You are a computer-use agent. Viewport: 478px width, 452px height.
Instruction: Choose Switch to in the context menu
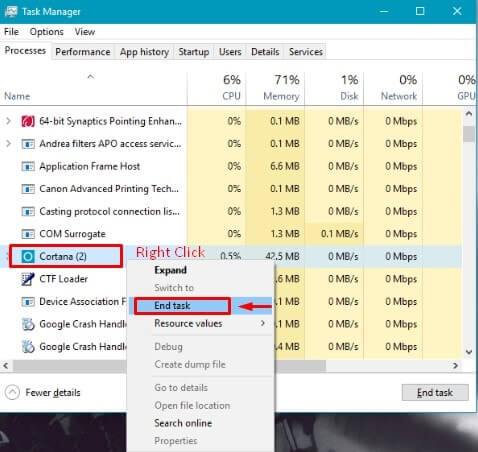pyautogui.click(x=200, y=288)
